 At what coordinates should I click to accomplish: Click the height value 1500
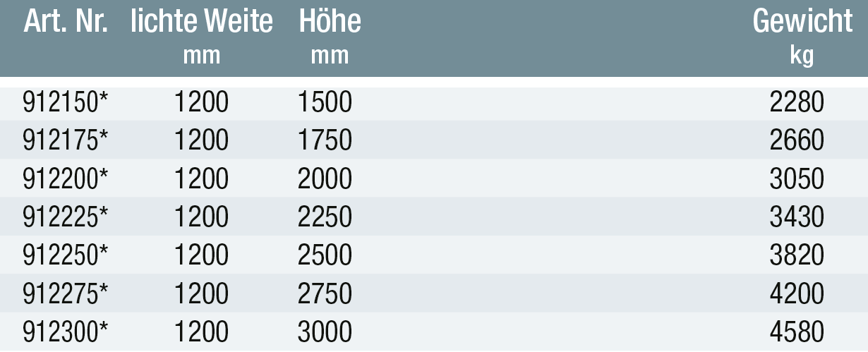325,103
